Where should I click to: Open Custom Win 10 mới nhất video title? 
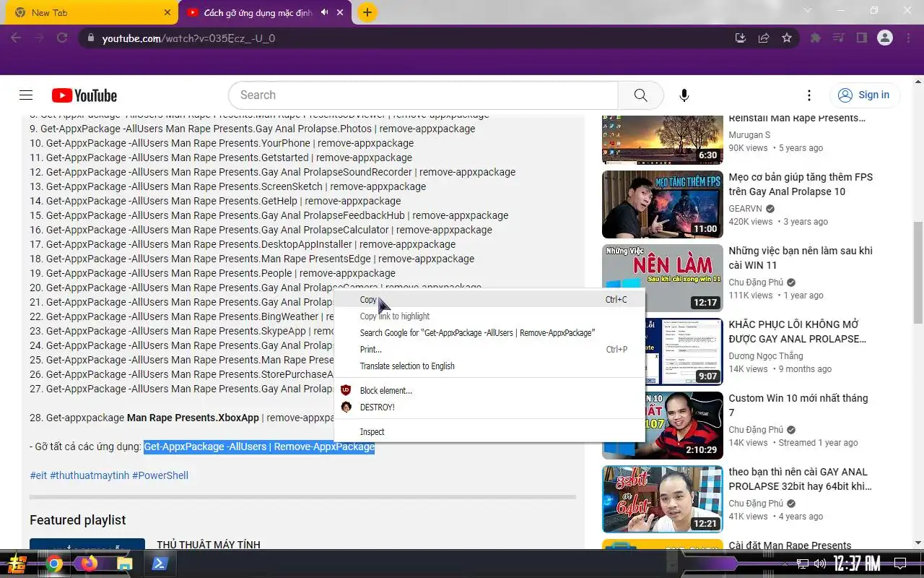(x=798, y=405)
